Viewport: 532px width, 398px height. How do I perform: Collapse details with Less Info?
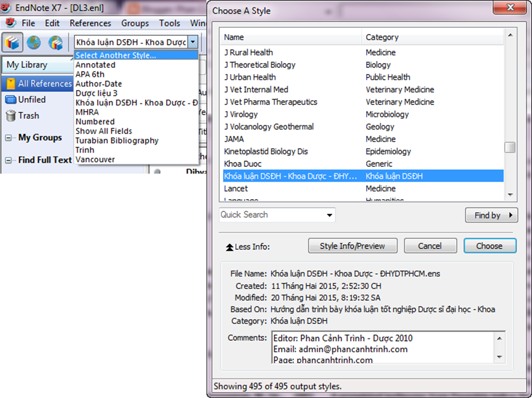pos(248,247)
